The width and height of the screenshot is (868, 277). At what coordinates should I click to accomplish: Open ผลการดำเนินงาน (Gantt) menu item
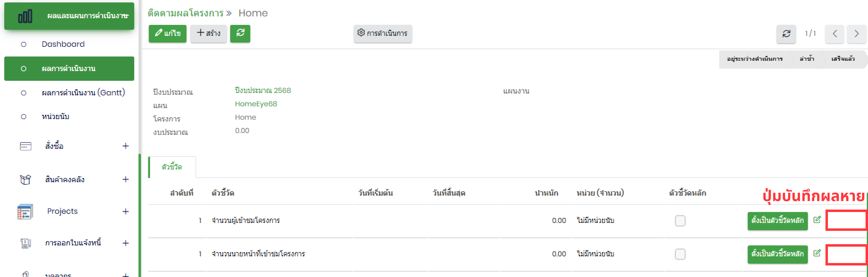point(83,93)
